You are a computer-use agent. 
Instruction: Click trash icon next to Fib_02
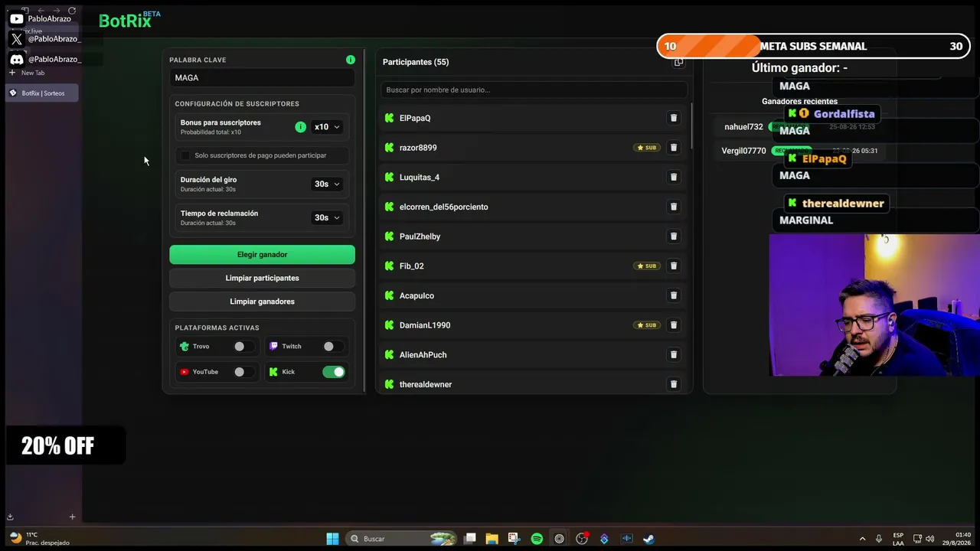pyautogui.click(x=674, y=266)
